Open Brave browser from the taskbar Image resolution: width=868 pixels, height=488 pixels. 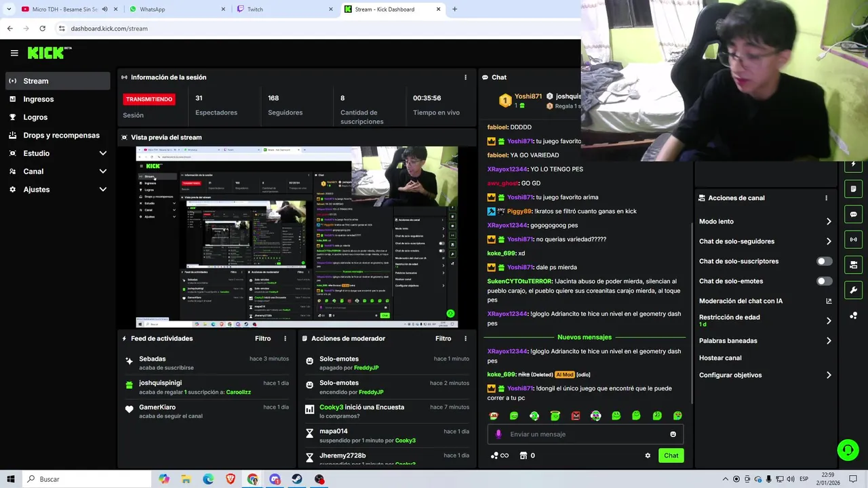230,479
